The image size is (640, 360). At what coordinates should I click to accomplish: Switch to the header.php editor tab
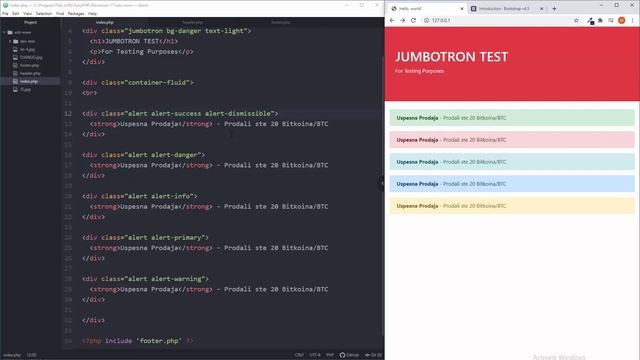(x=193, y=22)
